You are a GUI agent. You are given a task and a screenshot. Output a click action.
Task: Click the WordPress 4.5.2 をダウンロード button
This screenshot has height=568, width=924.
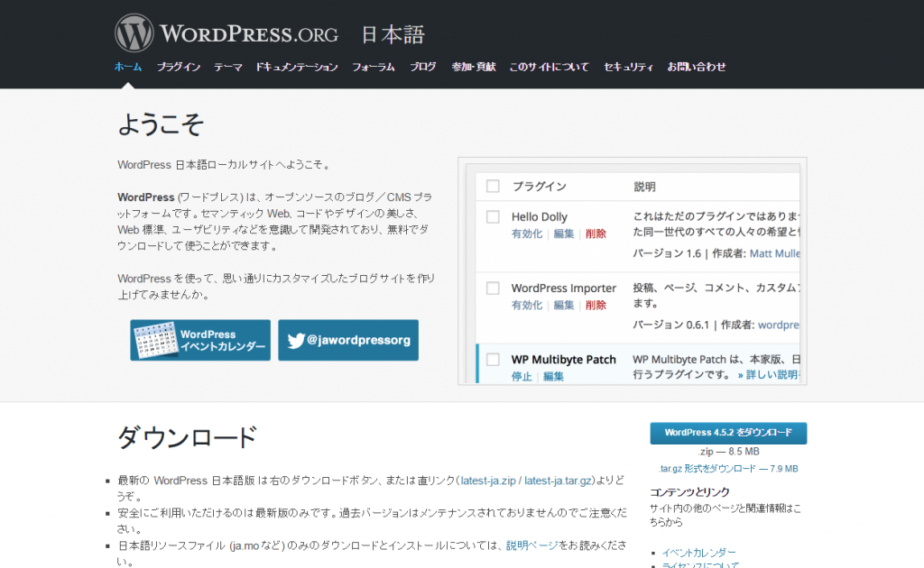pos(728,433)
